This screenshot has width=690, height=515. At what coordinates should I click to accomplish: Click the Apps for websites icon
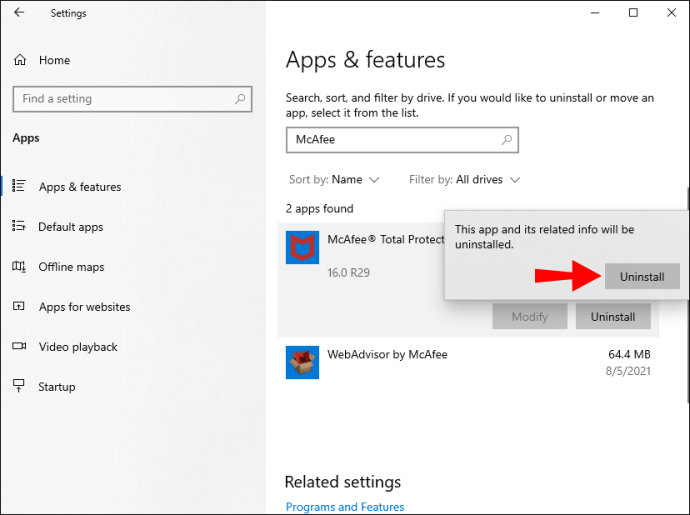point(18,306)
